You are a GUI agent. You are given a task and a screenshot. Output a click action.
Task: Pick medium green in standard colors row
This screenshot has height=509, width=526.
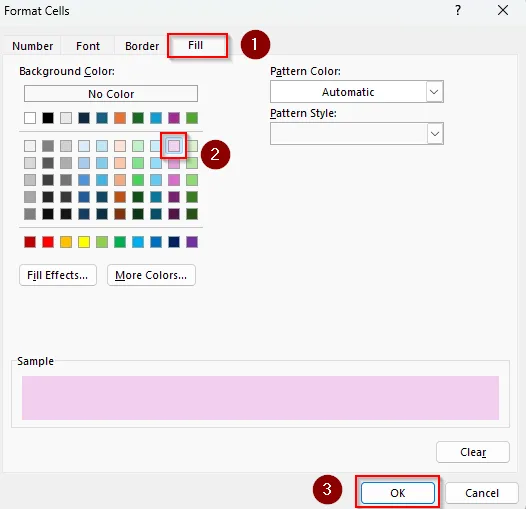120,242
